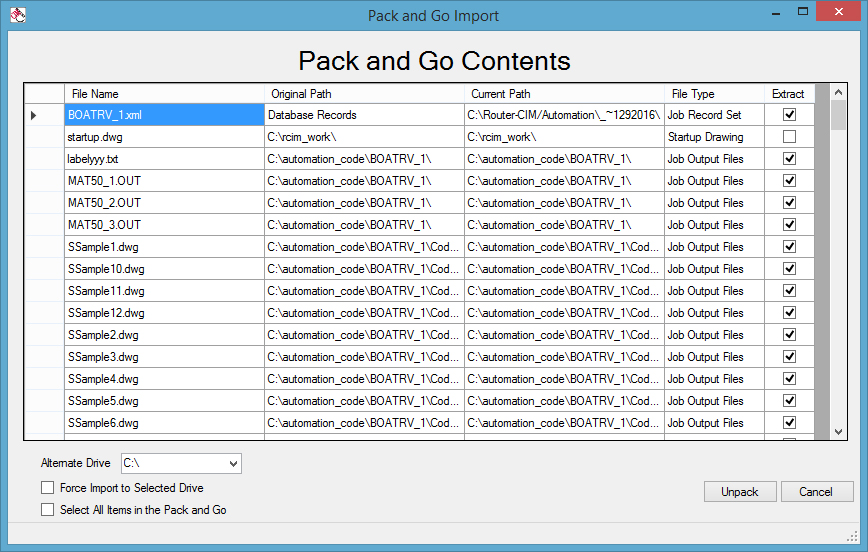
Task: Select the SSample10.dwg file row
Action: pyautogui.click(x=164, y=269)
